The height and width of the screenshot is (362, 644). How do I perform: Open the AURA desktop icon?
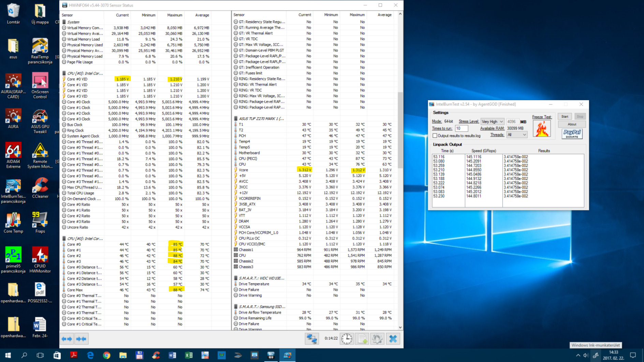click(13, 119)
